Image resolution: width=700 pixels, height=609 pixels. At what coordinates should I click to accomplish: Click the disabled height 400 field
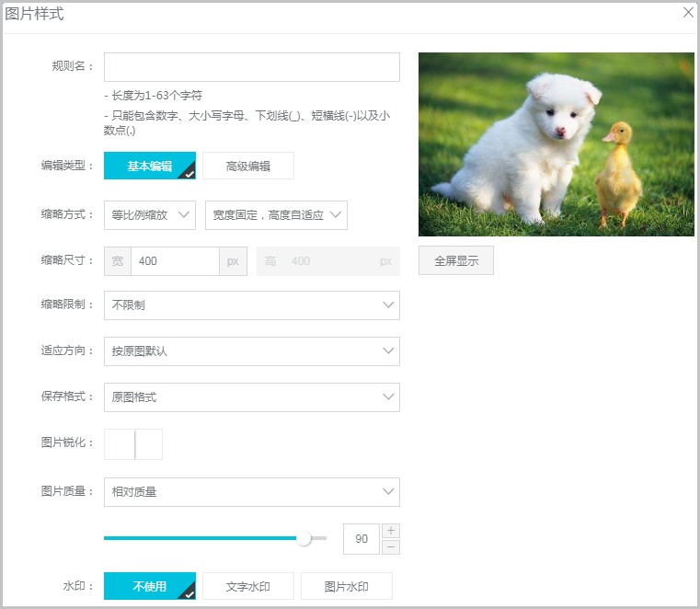pos(328,261)
